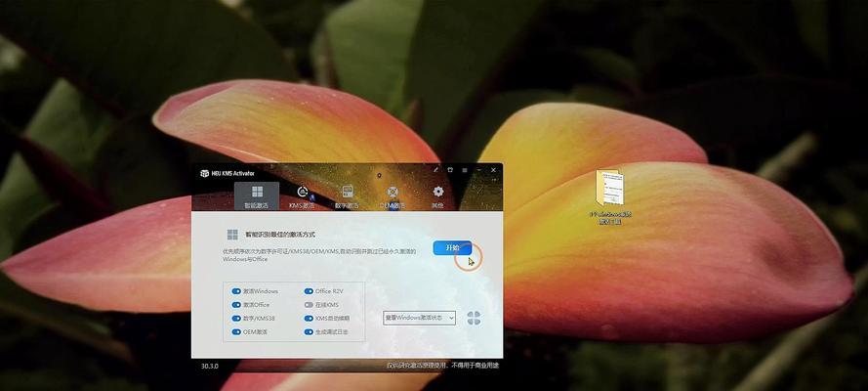Image resolution: width=868 pixels, height=391 pixels.
Task: Open the hamburger menu in the title bar
Action: pos(465,170)
